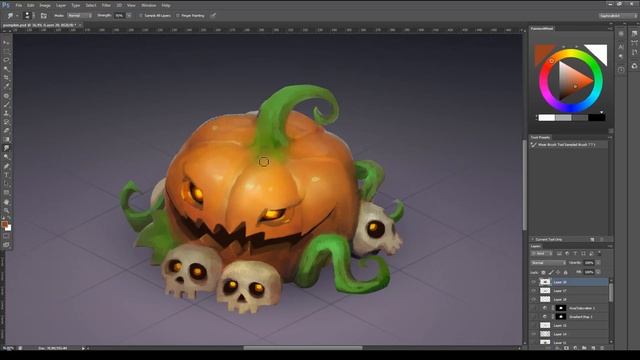
Task: Select the Brush tool
Action: pos(6,104)
